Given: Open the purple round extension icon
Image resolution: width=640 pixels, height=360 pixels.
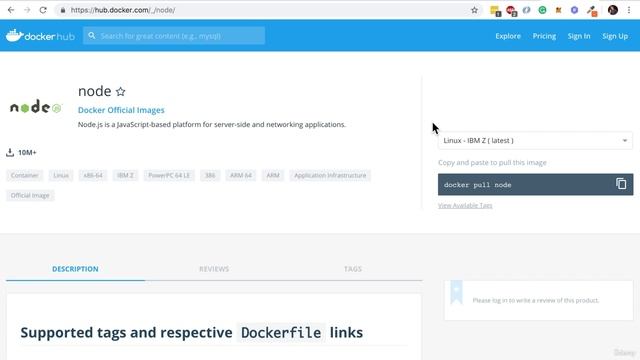Looking at the screenshot, I should pos(574,10).
